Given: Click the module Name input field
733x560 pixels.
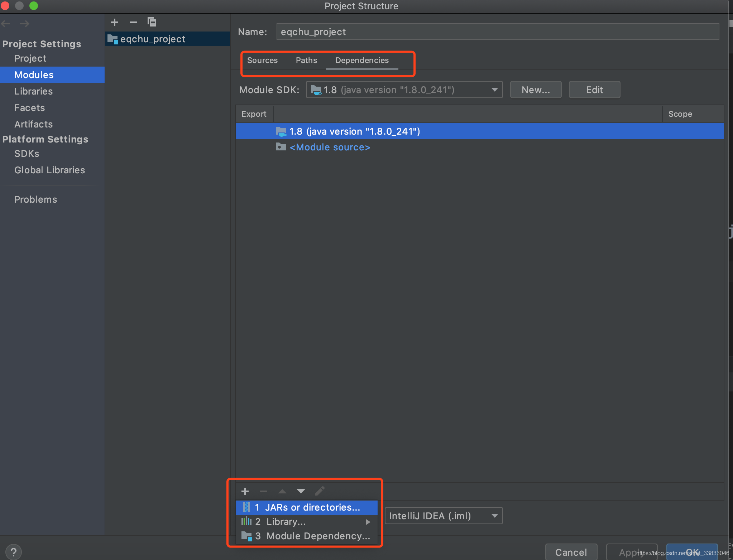Looking at the screenshot, I should click(498, 32).
